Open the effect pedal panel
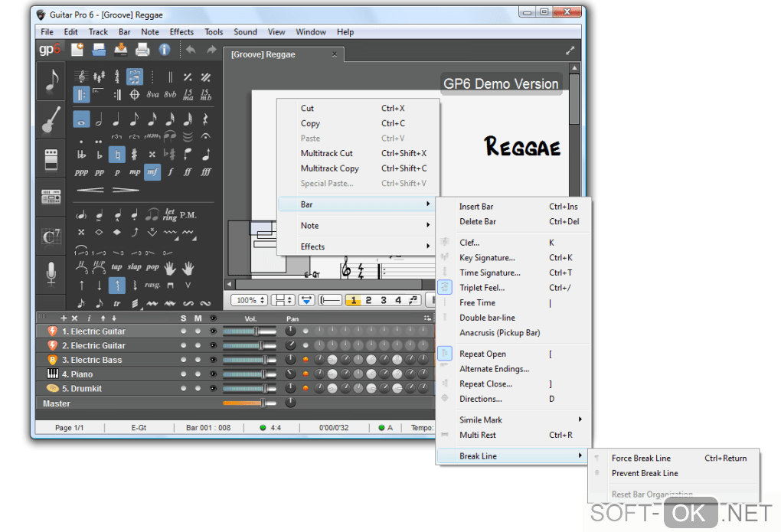The height and width of the screenshot is (532, 781). click(x=51, y=159)
